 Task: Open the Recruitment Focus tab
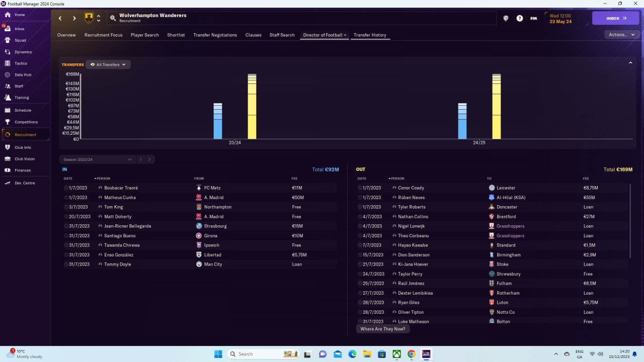point(103,35)
